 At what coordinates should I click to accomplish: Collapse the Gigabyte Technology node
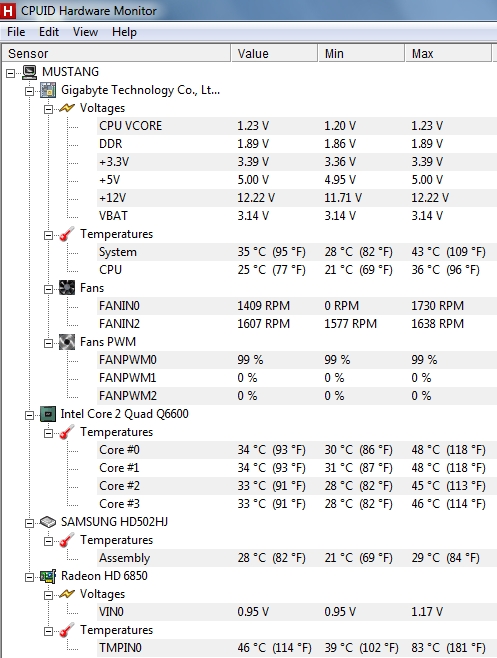29,91
